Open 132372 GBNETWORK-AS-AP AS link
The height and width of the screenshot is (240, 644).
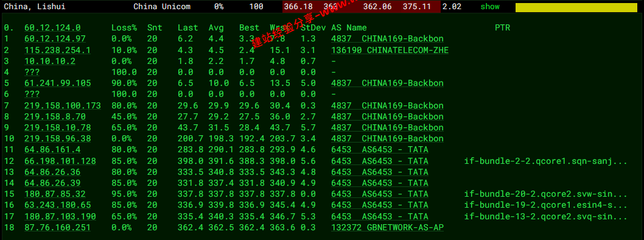[x=387, y=227]
